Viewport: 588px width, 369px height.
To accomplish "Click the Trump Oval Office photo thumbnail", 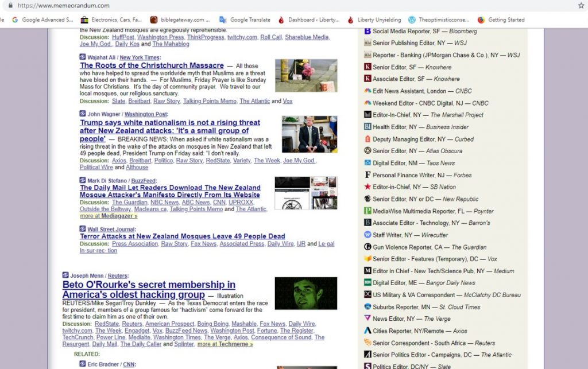I will point(310,134).
